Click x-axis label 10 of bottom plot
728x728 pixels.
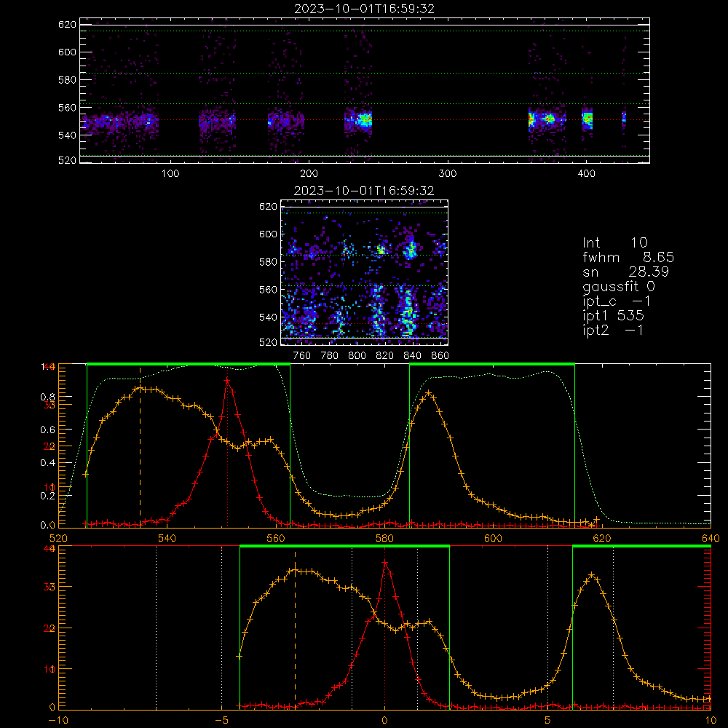coord(711,721)
